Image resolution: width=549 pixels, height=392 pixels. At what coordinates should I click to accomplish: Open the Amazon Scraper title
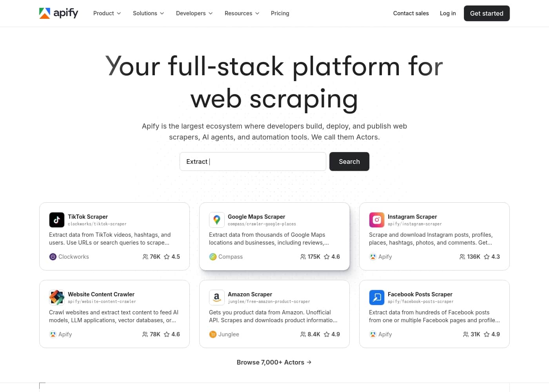tap(250, 294)
